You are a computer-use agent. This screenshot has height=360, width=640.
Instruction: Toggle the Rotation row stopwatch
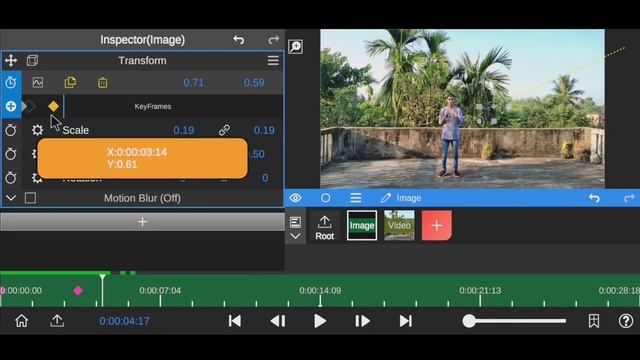pos(11,178)
